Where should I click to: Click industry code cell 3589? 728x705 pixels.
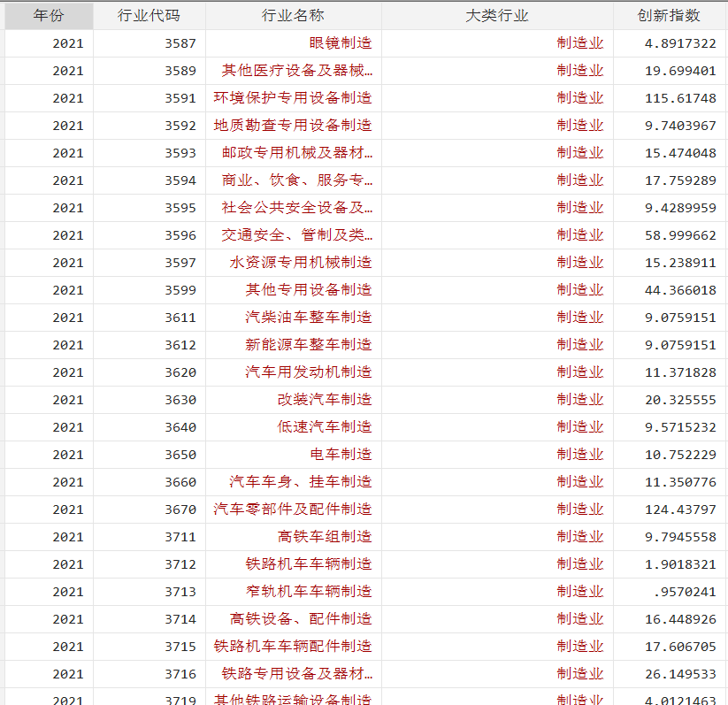149,71
